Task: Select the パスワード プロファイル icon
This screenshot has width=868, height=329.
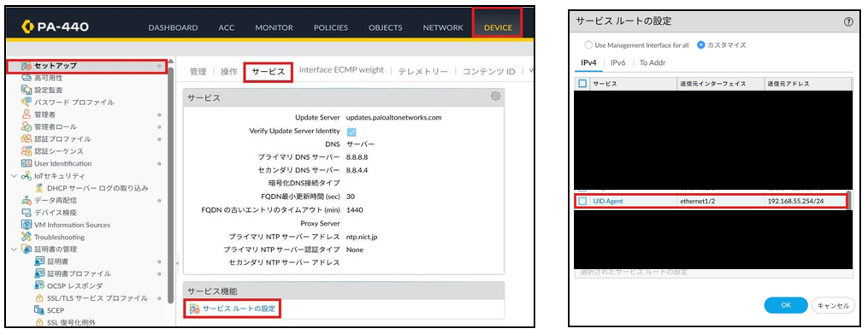Action: [x=26, y=103]
